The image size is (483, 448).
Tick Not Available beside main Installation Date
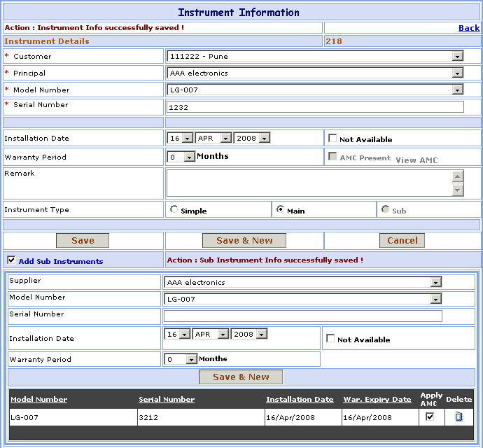coord(332,139)
